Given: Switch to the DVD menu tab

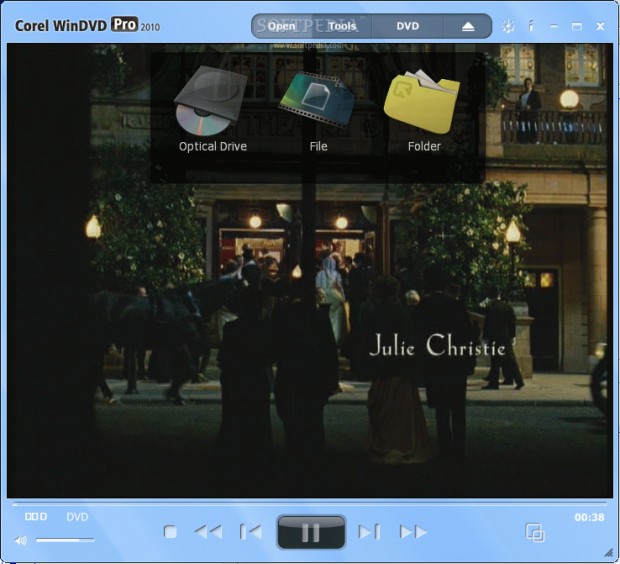Looking at the screenshot, I should click(407, 26).
